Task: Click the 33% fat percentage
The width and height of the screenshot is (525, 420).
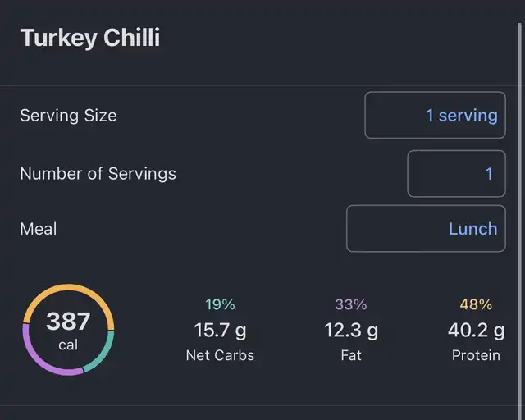Action: 351,305
